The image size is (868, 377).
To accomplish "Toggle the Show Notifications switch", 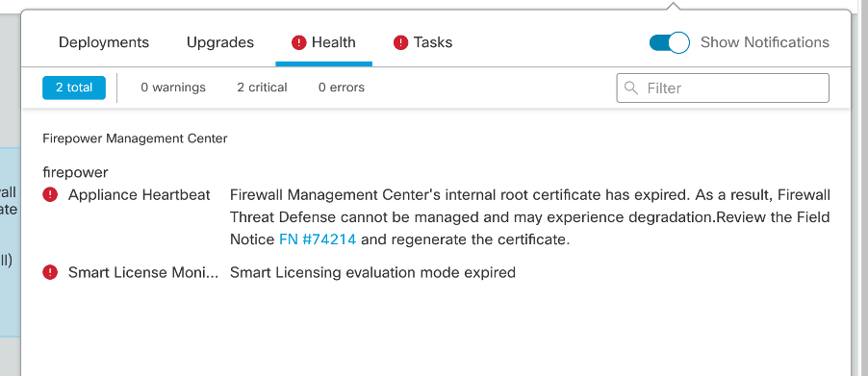I will tap(669, 42).
